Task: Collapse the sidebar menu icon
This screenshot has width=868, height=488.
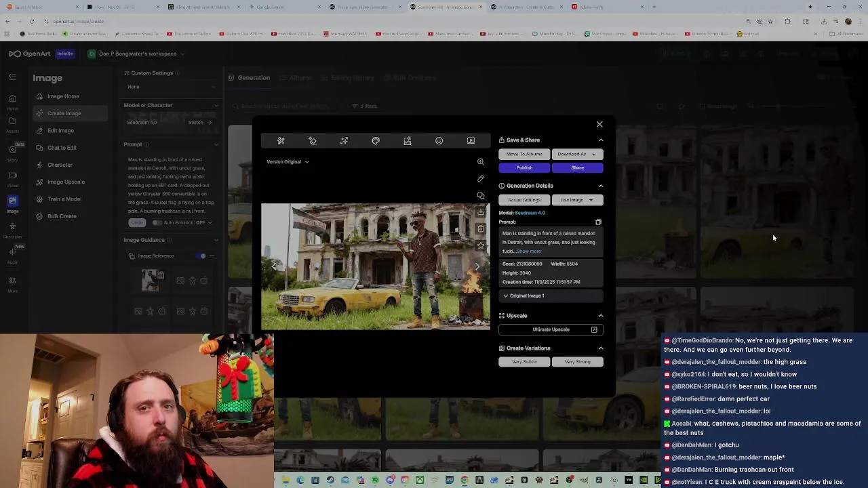Action: click(12, 77)
